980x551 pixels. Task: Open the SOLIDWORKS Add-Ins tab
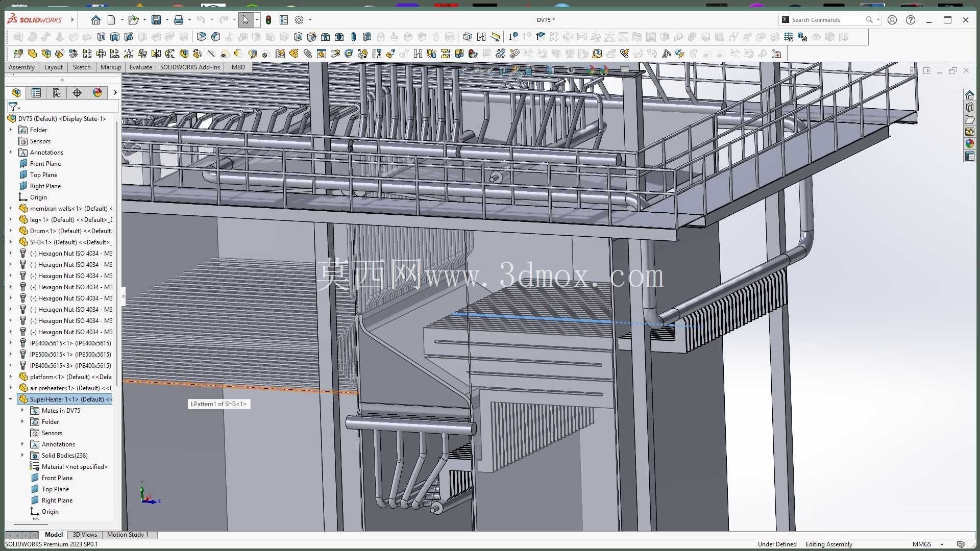click(190, 67)
